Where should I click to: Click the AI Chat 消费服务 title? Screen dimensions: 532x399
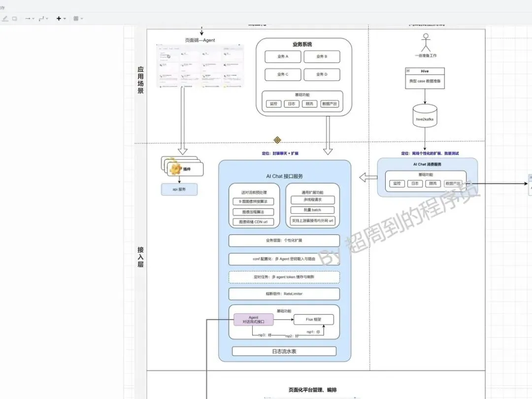click(x=427, y=164)
